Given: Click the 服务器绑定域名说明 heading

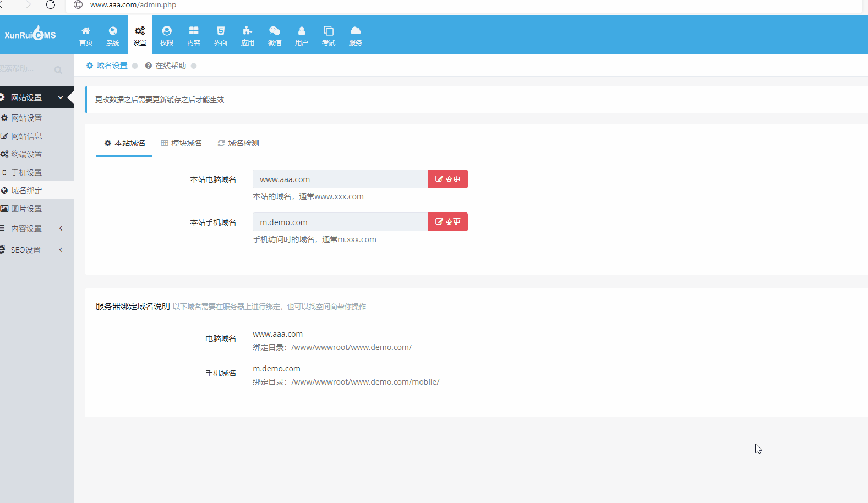Looking at the screenshot, I should pyautogui.click(x=133, y=307).
